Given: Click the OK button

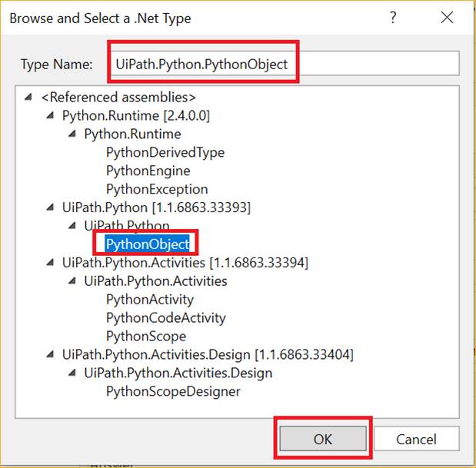Looking at the screenshot, I should 323,439.
